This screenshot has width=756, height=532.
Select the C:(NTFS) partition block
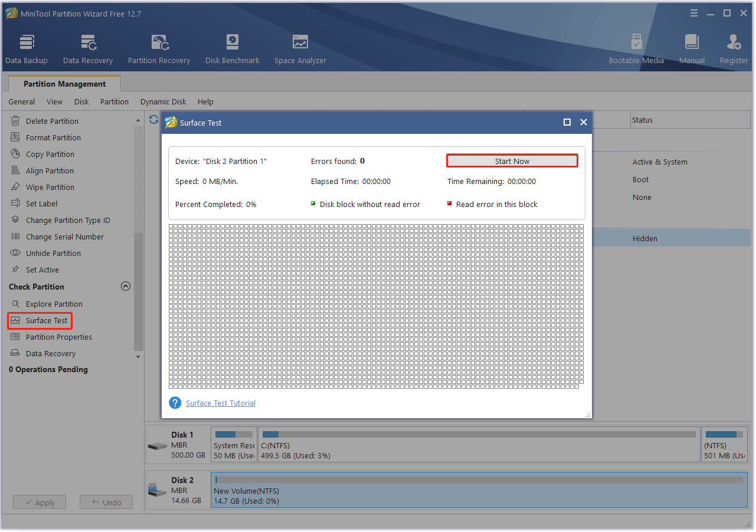pos(479,445)
